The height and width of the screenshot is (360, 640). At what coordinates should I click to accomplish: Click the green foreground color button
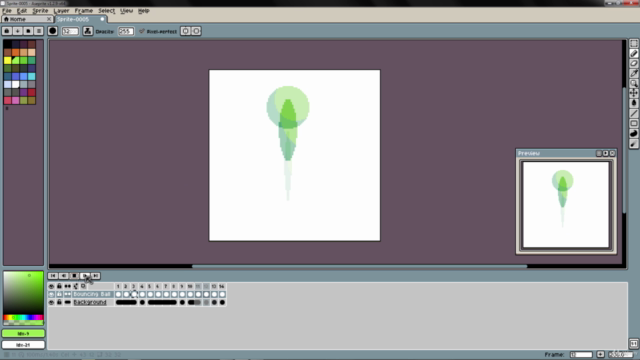point(23,333)
